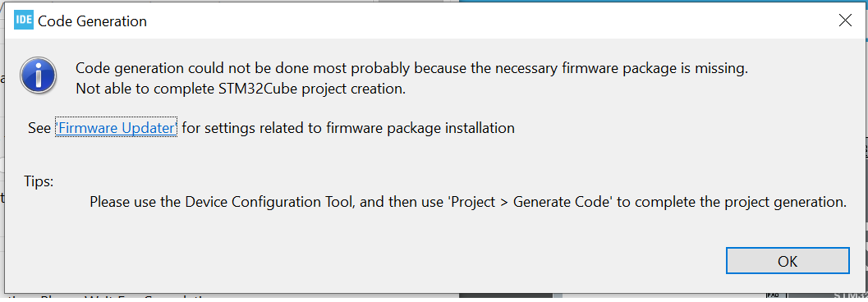Click the blue IDE logo icon
Viewport: 868px width, 302px height.
click(23, 21)
